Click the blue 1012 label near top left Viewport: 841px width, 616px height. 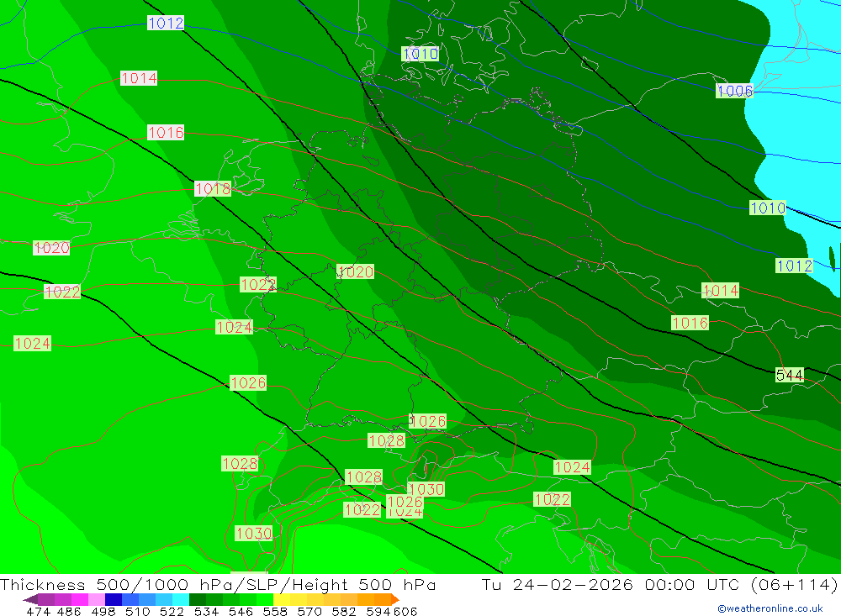point(166,23)
